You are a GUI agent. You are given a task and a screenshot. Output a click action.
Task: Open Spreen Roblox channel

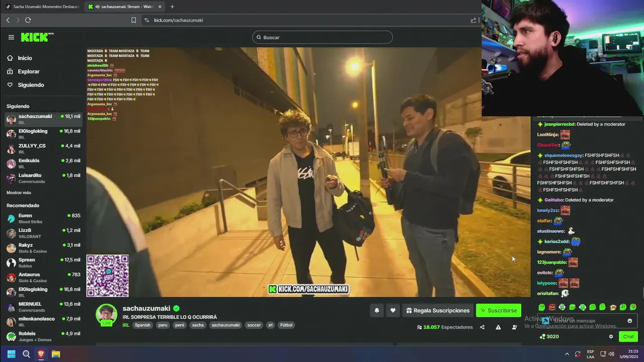[x=43, y=262]
